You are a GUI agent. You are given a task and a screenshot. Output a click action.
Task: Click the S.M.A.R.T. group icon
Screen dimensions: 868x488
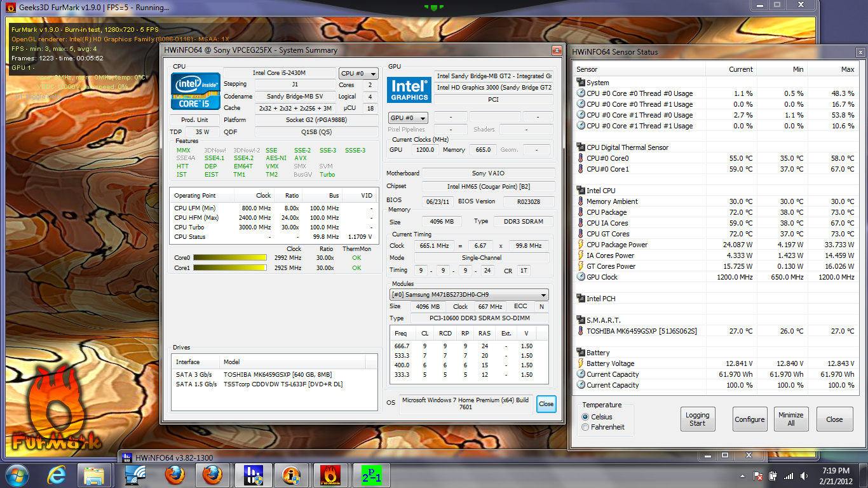tap(581, 320)
